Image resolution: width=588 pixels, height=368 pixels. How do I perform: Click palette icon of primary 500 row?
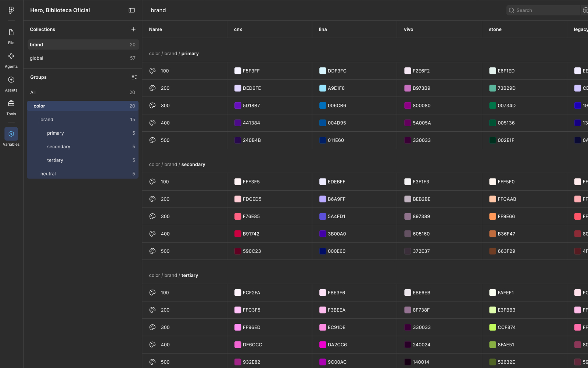tap(153, 140)
